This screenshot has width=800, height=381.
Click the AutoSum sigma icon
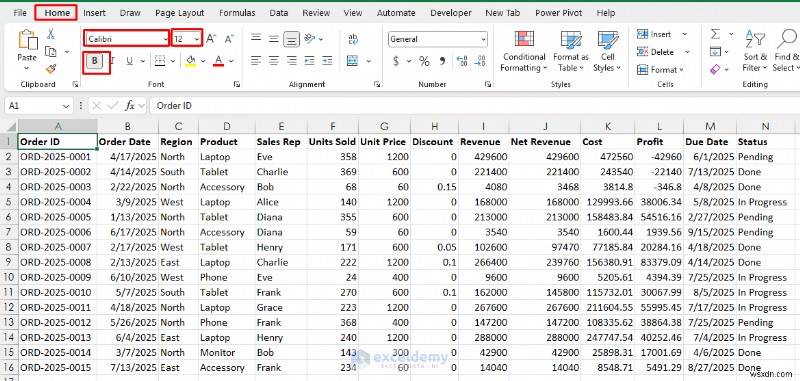tap(715, 34)
